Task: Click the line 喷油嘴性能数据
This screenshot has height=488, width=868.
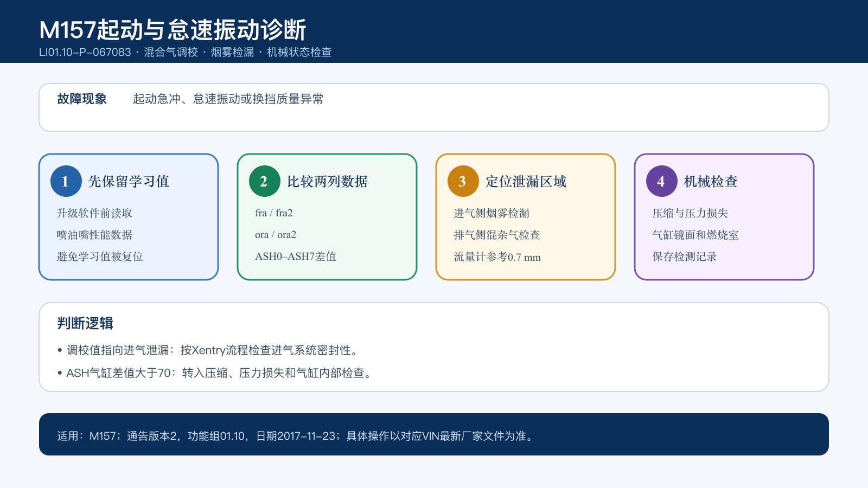Action: (94, 235)
